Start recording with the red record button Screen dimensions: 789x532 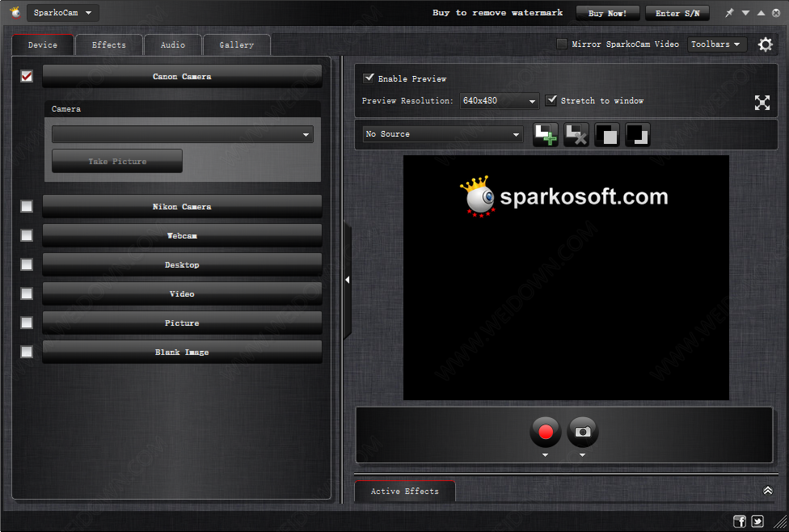pyautogui.click(x=546, y=432)
